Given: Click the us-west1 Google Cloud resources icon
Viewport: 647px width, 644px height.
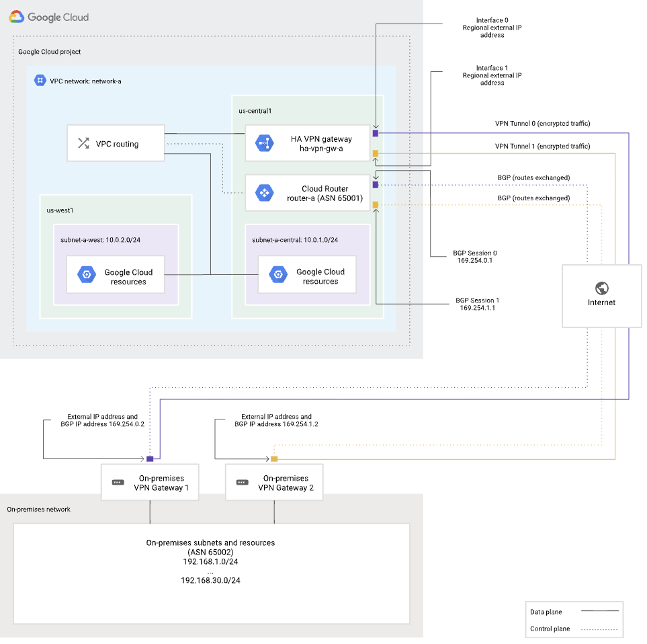Looking at the screenshot, I should point(87,274).
